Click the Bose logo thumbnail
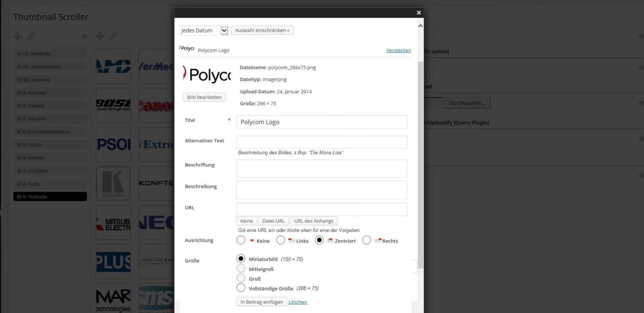Image resolution: width=644 pixels, height=313 pixels. (113, 105)
